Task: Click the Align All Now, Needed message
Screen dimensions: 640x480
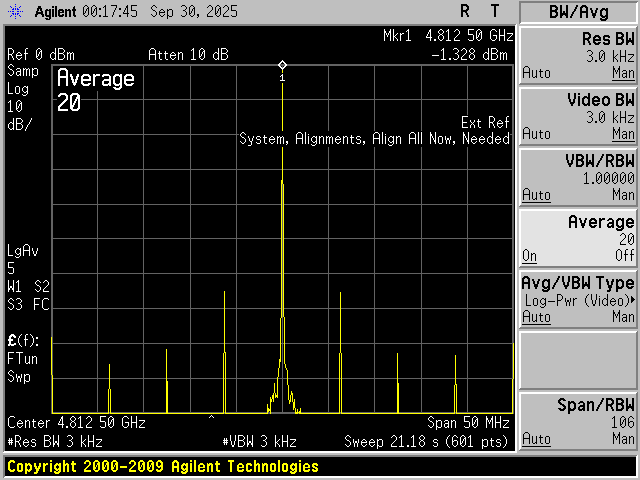Action: [x=441, y=139]
